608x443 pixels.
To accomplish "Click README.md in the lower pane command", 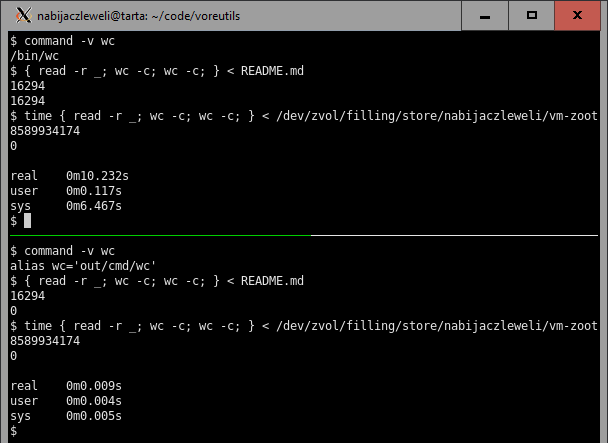I will tap(273, 281).
